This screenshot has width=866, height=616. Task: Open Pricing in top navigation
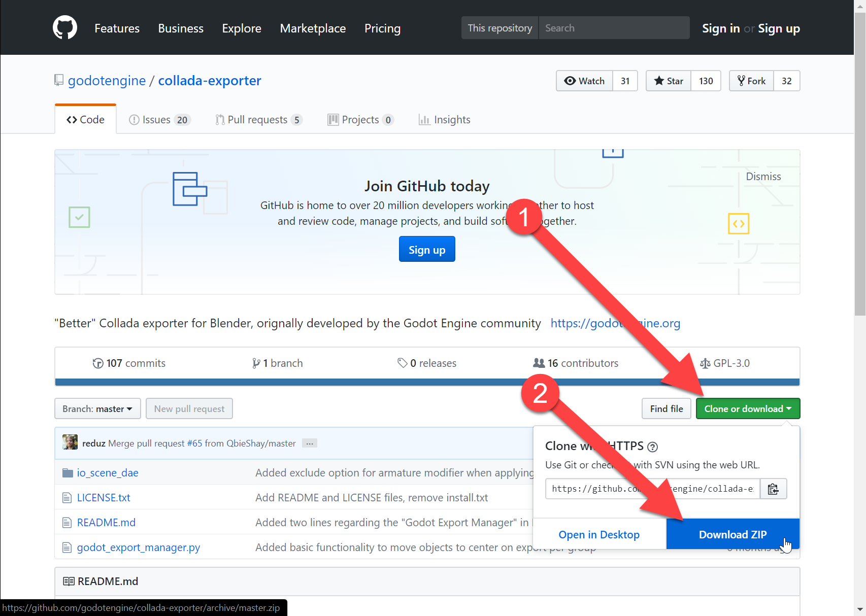pos(382,28)
